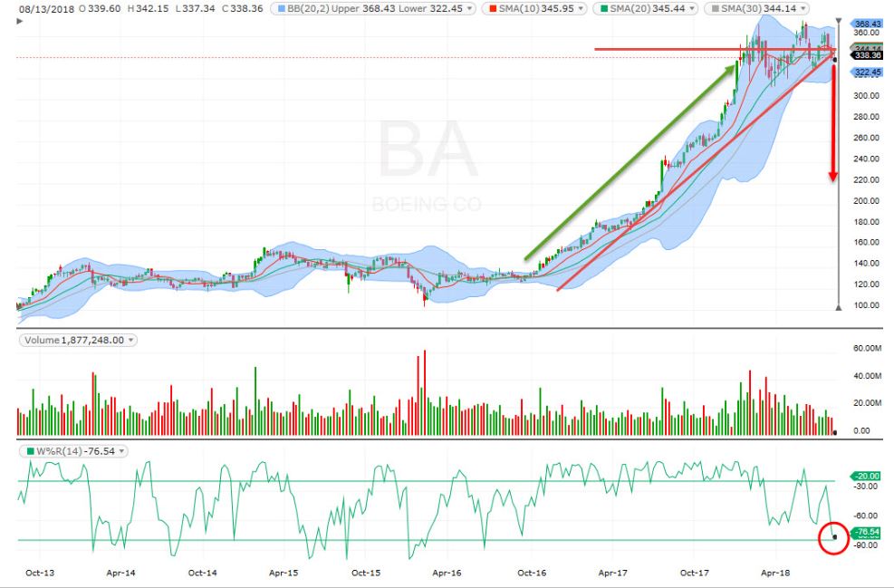This screenshot has height=588, width=894.
Task: Click the Apr-15 date axis label
Action: [x=284, y=573]
